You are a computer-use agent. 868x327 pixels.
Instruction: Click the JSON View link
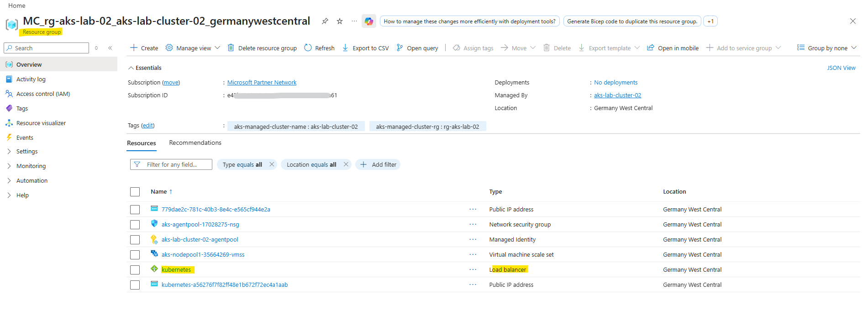[x=841, y=68]
